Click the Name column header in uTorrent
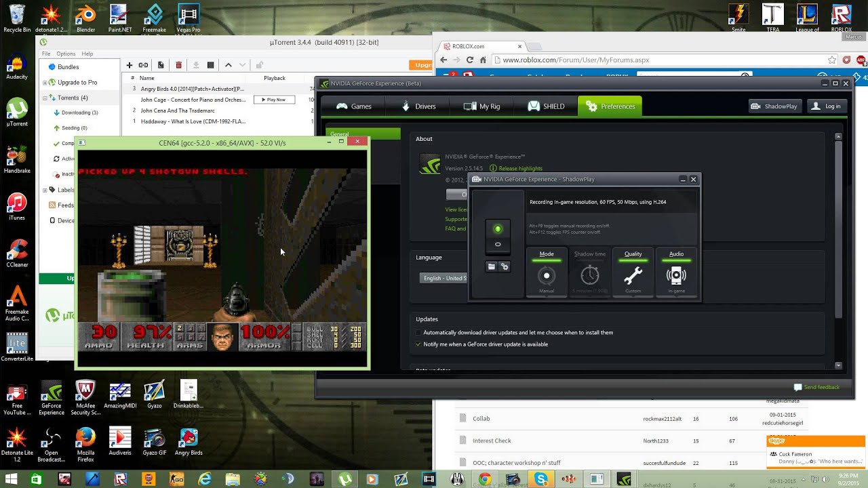This screenshot has width=868, height=488. click(147, 78)
